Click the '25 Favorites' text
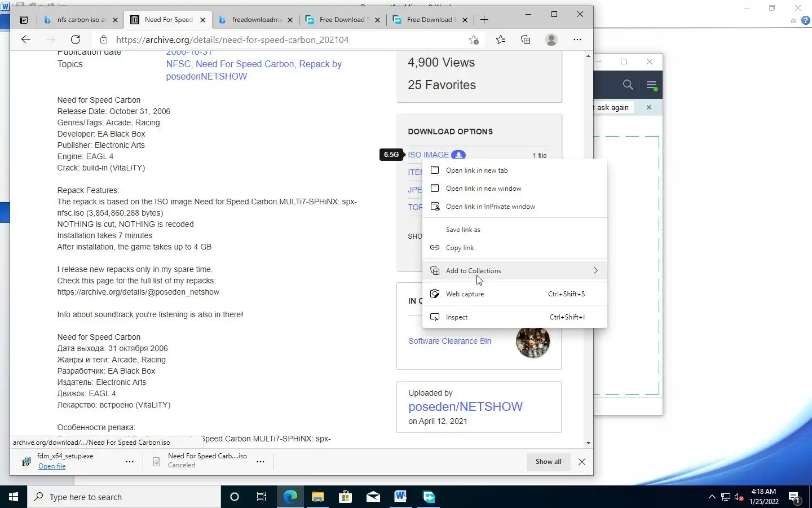The image size is (812, 508). tap(442, 85)
